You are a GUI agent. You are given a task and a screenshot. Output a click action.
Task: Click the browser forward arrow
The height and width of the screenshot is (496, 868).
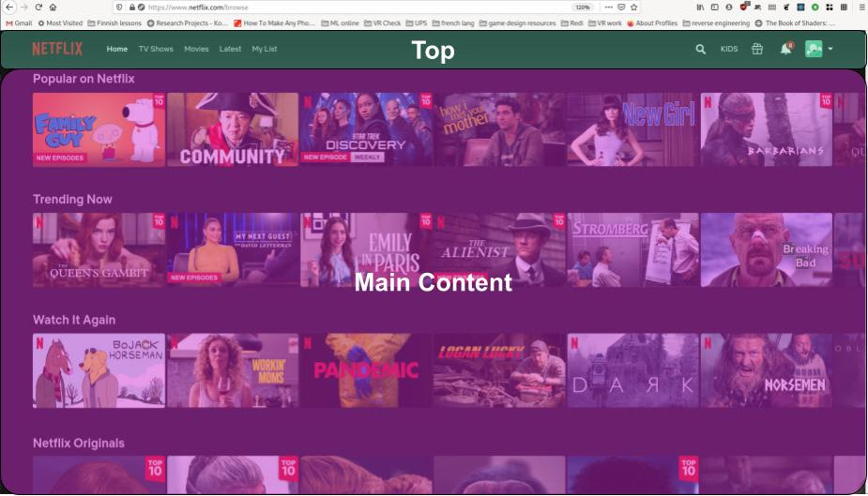[x=23, y=8]
